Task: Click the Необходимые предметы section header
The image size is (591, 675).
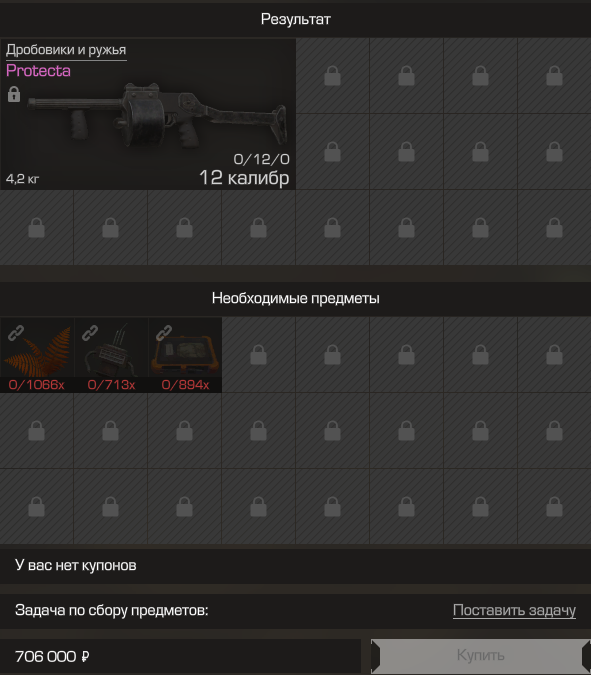Action: pyautogui.click(x=295, y=298)
